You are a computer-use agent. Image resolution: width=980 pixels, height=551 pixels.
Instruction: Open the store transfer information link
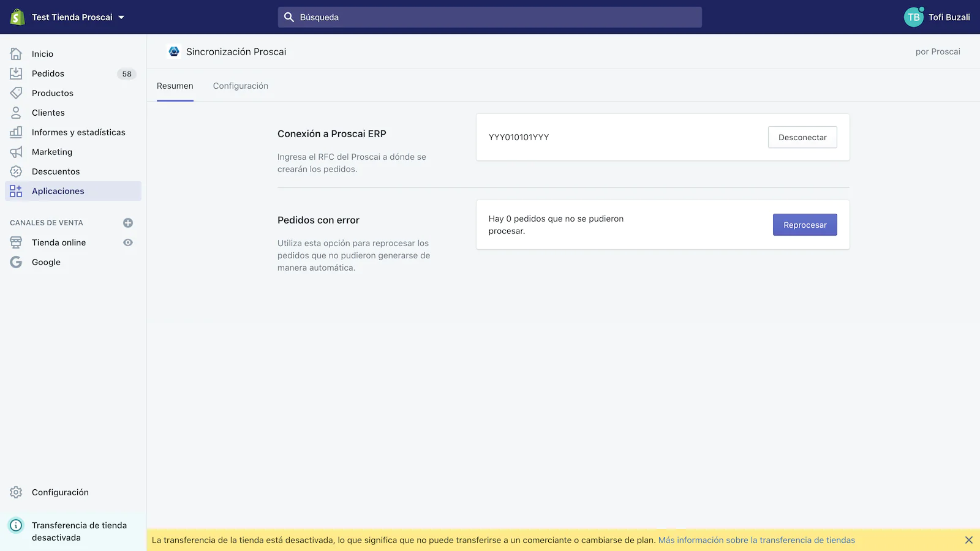point(756,540)
